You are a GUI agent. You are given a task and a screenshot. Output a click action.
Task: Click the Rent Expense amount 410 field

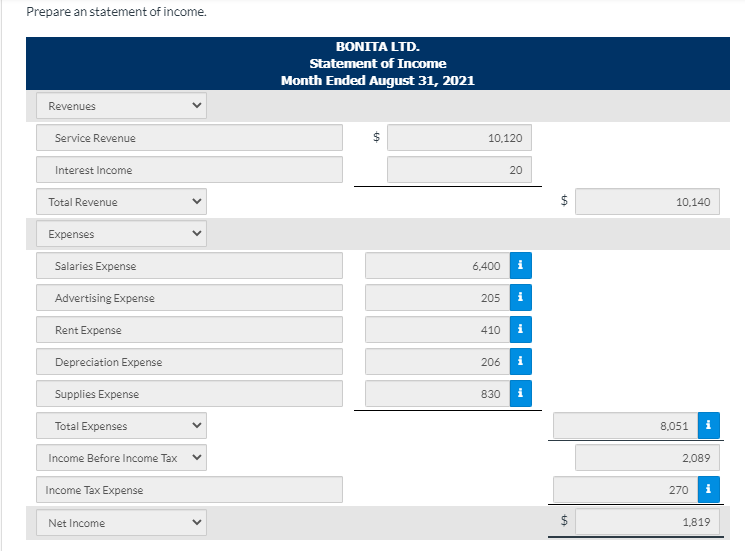pos(438,330)
